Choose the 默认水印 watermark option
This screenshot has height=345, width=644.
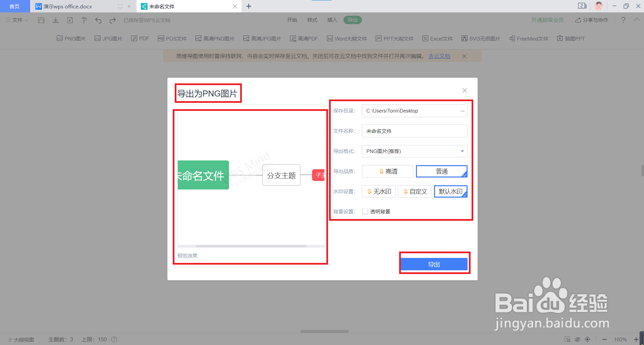[451, 192]
